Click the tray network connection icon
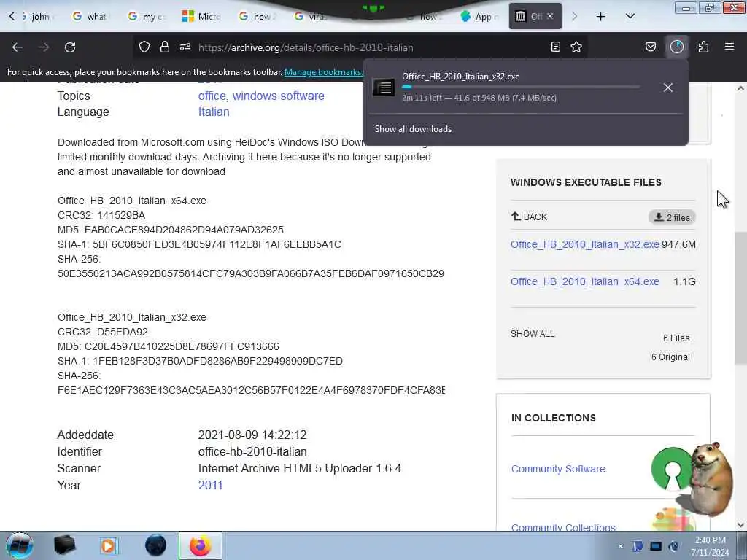747x560 pixels. click(673, 546)
